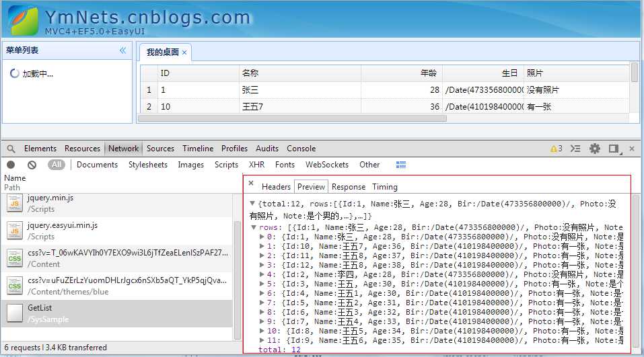Close the 我的桌面 tab
This screenshot has width=644, height=357.
click(184, 52)
